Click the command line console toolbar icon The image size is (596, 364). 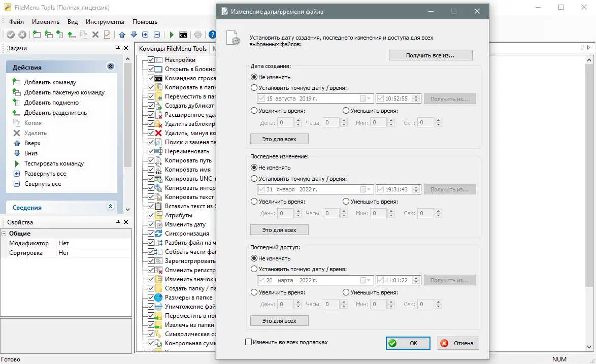click(x=183, y=35)
